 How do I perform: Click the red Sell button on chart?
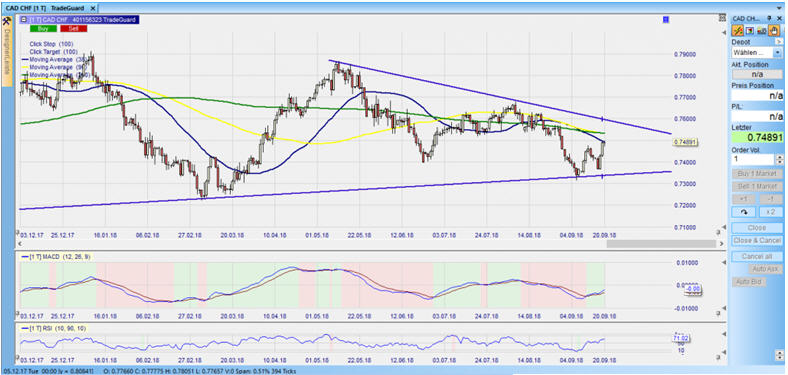(73, 28)
